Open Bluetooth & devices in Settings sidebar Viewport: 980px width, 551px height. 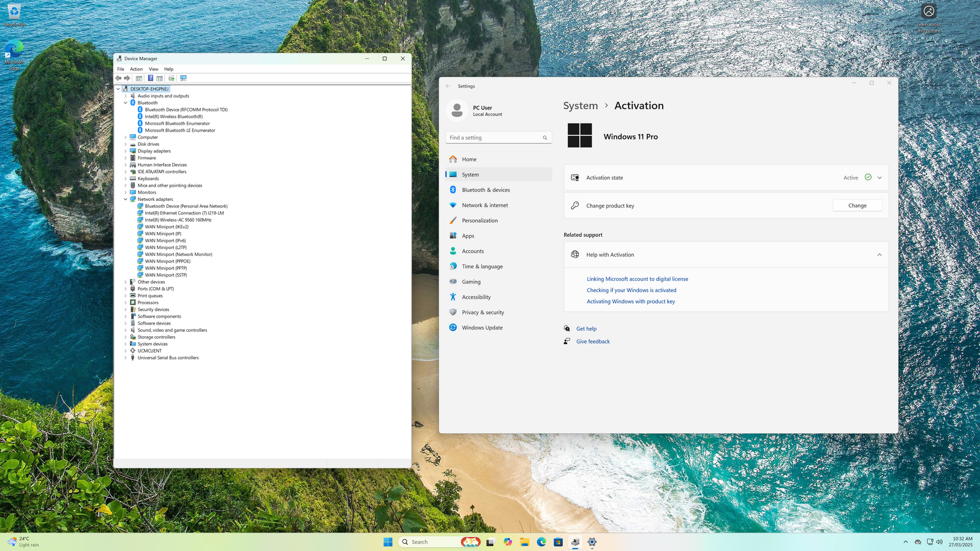point(499,190)
